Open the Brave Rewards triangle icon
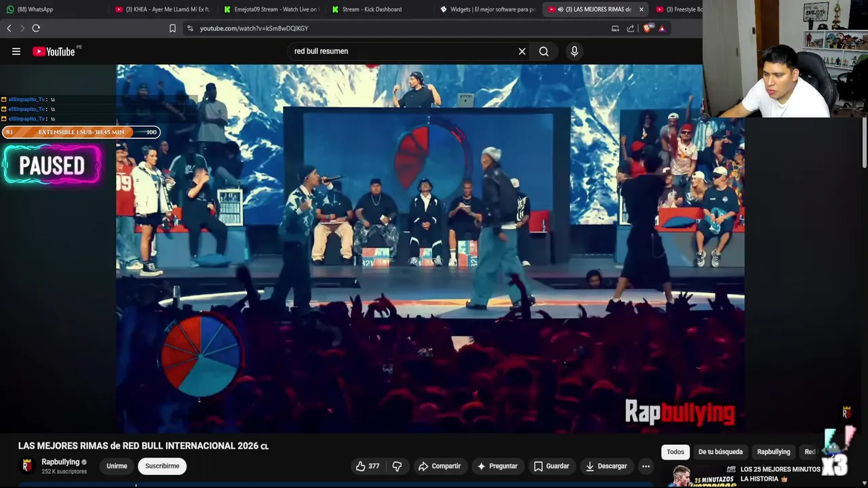The image size is (868, 488). point(662,28)
